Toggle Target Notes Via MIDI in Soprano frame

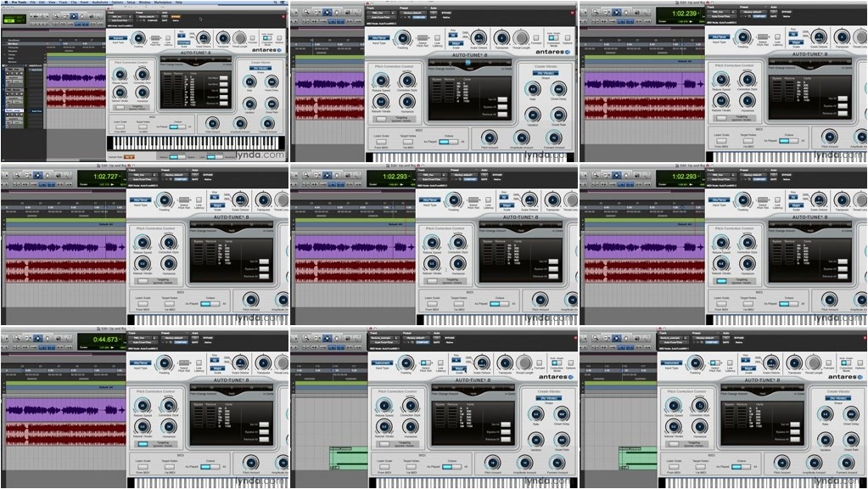[x=143, y=126]
